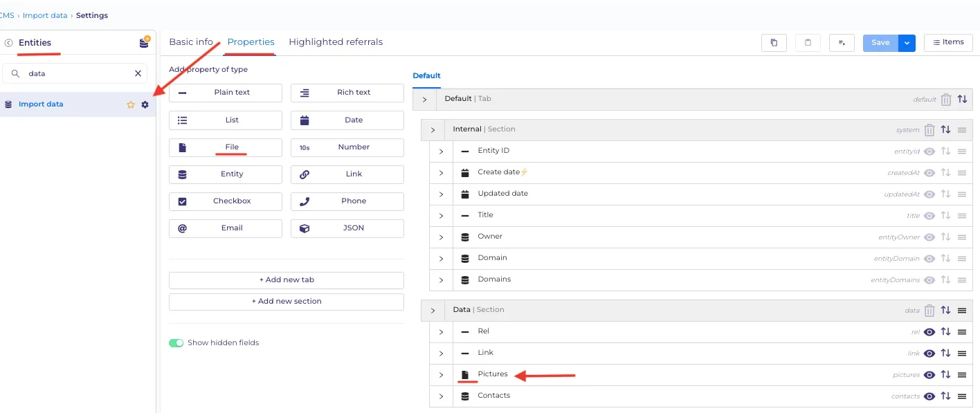
Task: Click the drag handle on Contacts row
Action: click(x=962, y=396)
